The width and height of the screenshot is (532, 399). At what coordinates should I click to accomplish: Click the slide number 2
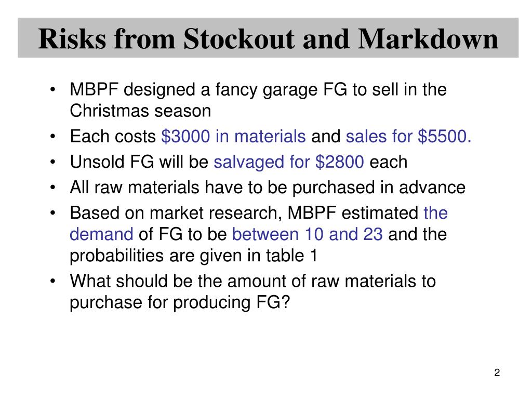pyautogui.click(x=497, y=373)
